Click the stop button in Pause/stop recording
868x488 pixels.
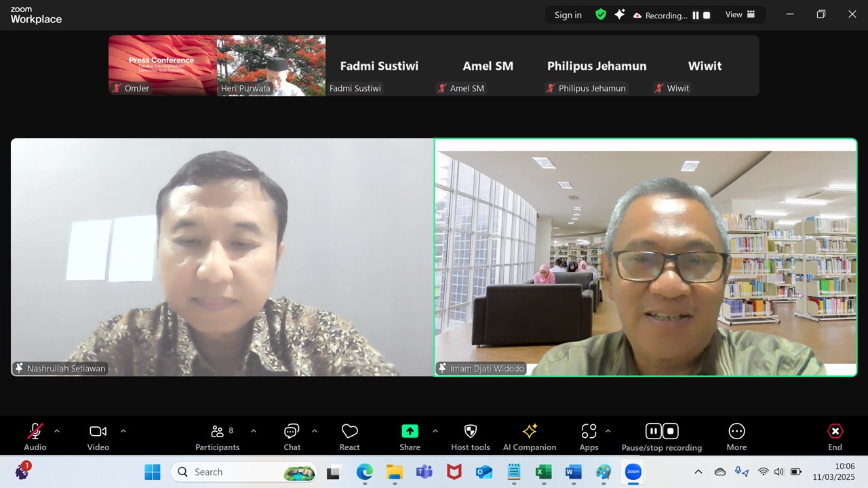pos(670,431)
